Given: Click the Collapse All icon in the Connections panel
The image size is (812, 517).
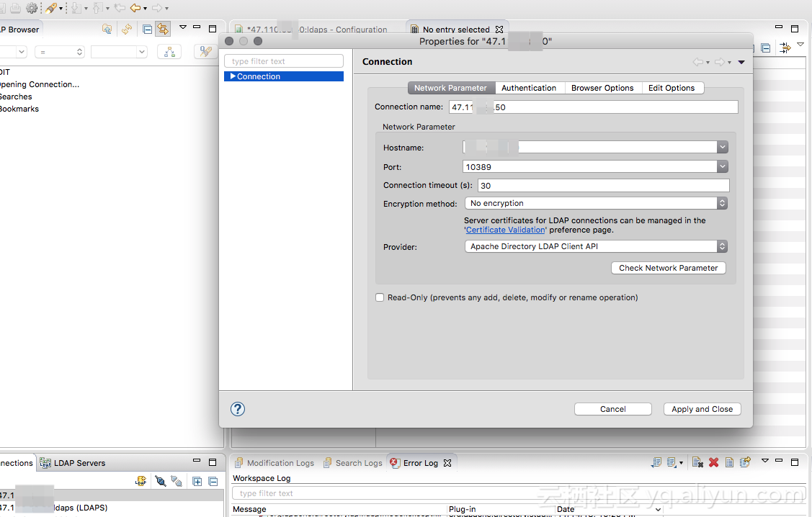Looking at the screenshot, I should pos(213,481).
